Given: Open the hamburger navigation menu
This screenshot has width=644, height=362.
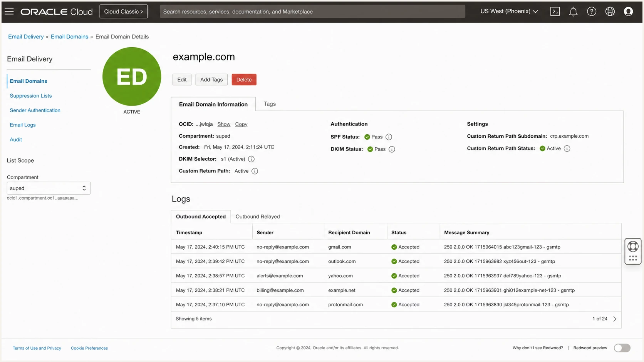Looking at the screenshot, I should point(9,12).
